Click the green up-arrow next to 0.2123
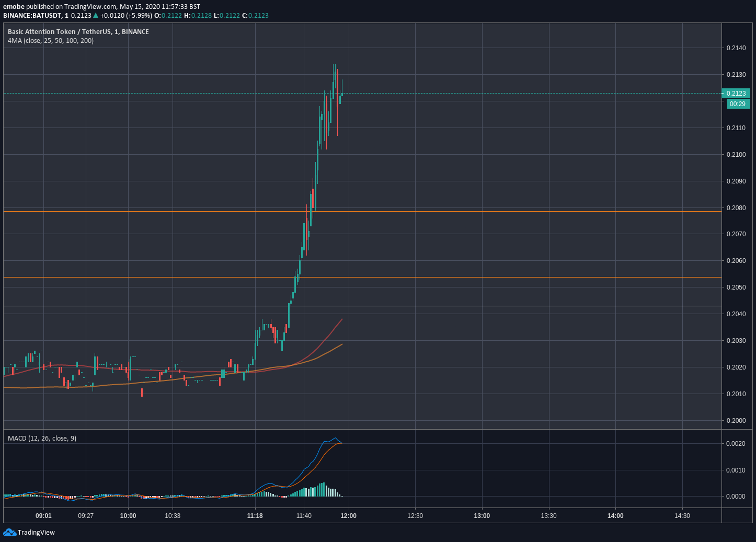The image size is (756, 542). click(96, 16)
